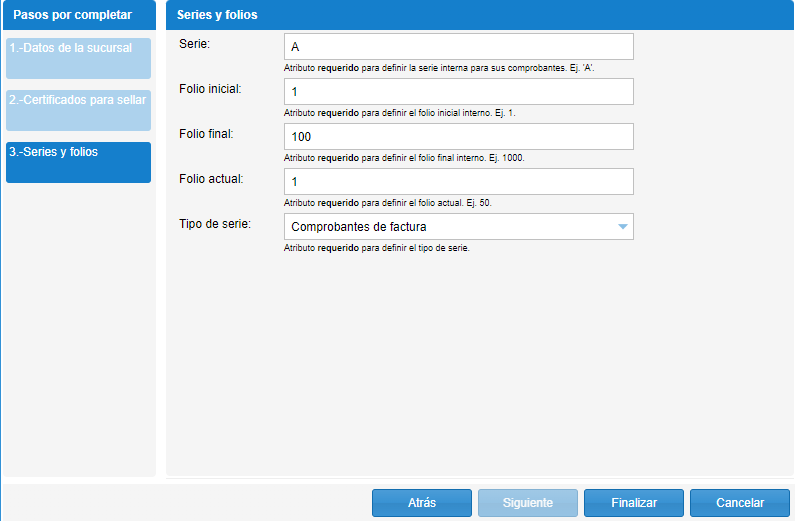
Task: Select the Folio actual input box
Action: (x=459, y=182)
